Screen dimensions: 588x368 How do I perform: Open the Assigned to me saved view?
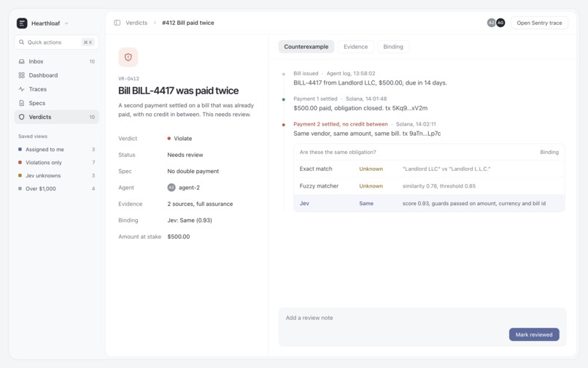click(x=57, y=149)
